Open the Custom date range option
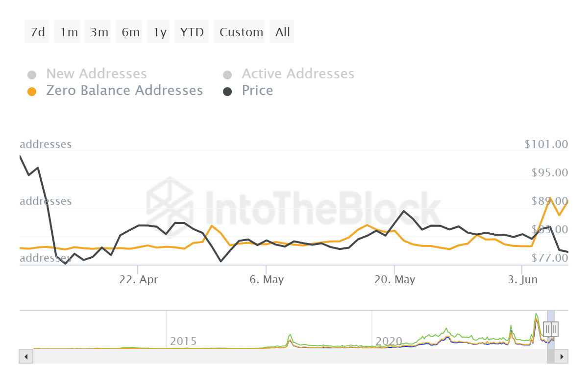The width and height of the screenshot is (588, 392). (x=239, y=31)
